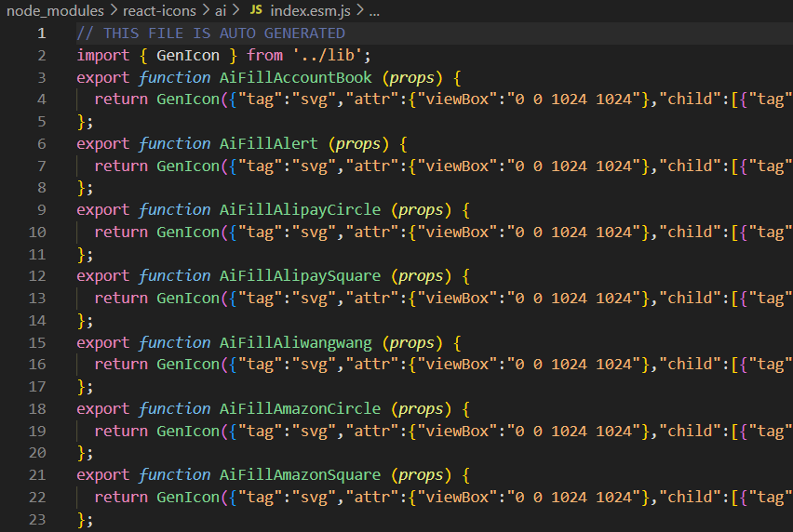Click function name AiFillAccountBook
The width and height of the screenshot is (793, 532).
(x=295, y=77)
